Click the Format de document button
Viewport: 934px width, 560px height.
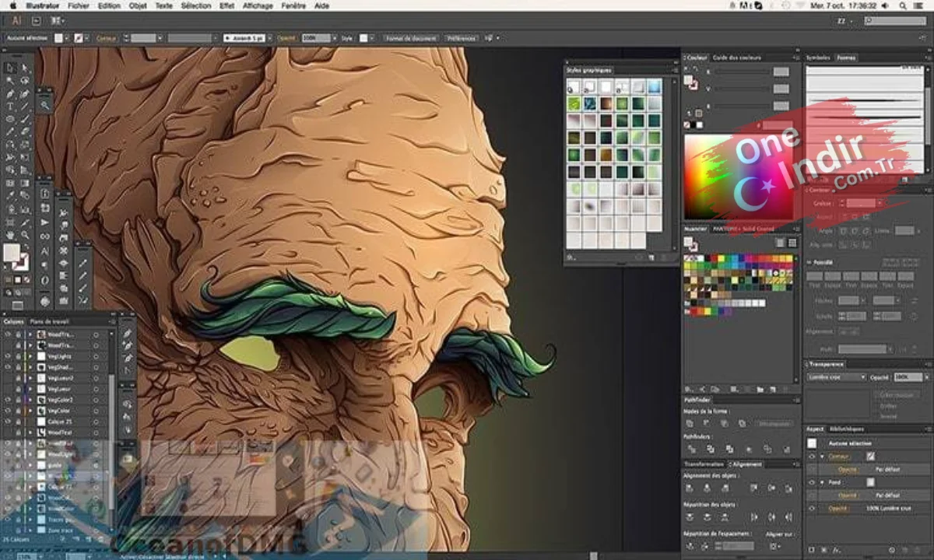(411, 37)
